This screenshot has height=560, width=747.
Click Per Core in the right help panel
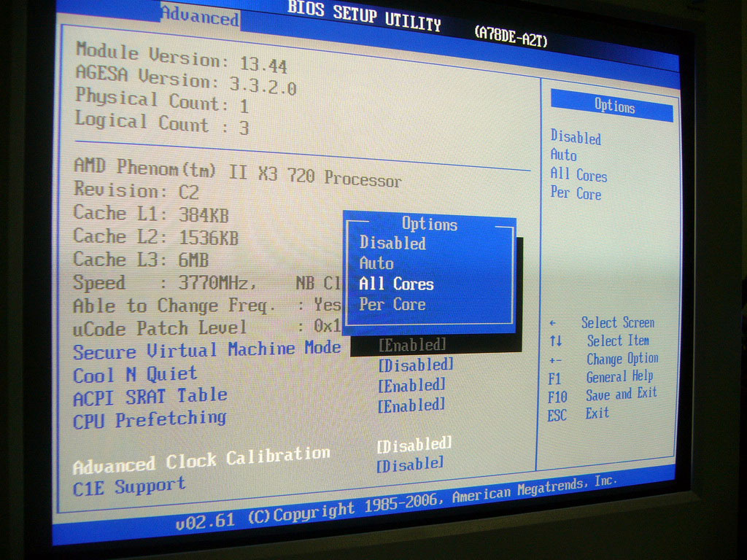pyautogui.click(x=576, y=192)
